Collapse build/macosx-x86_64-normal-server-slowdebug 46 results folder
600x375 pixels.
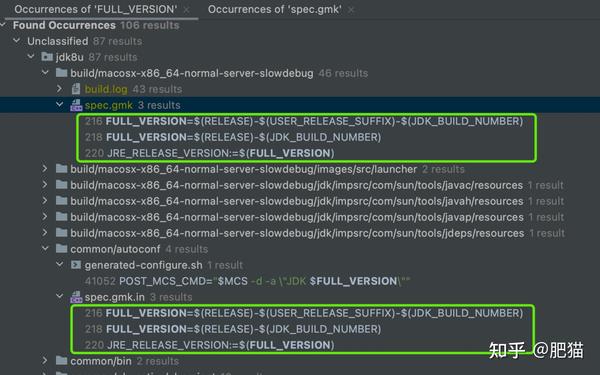(x=46, y=72)
